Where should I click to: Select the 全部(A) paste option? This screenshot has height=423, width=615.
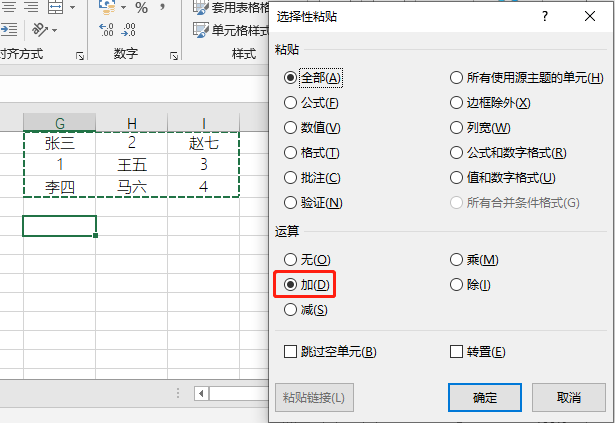[x=313, y=78]
